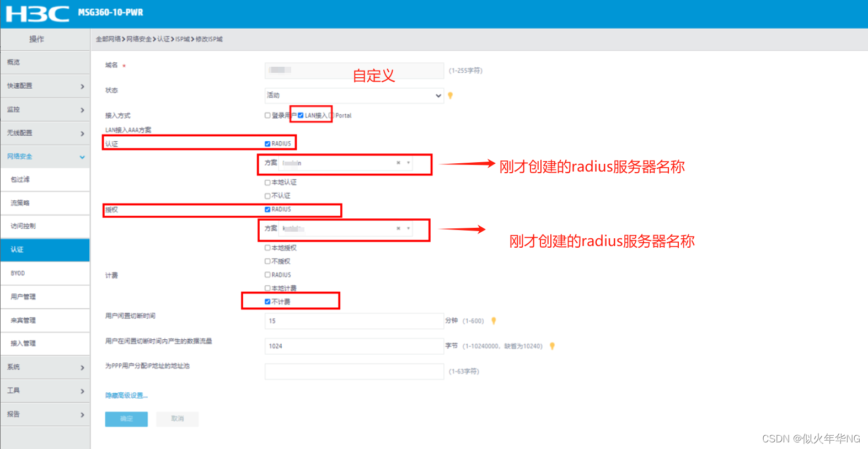Open 包过滤 under 网络安全
868x449 pixels.
(45, 180)
